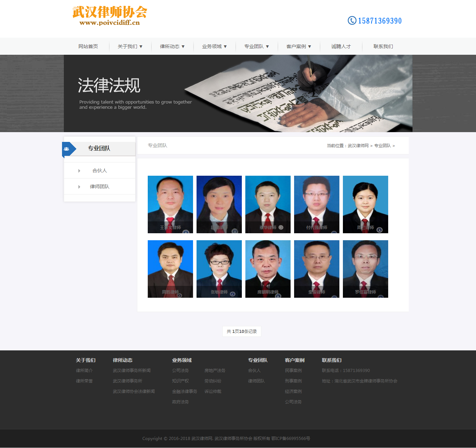Image resolution: width=476 pixels, height=448 pixels.
Task: Expand the 律所动态 dropdown menu
Action: (172, 46)
